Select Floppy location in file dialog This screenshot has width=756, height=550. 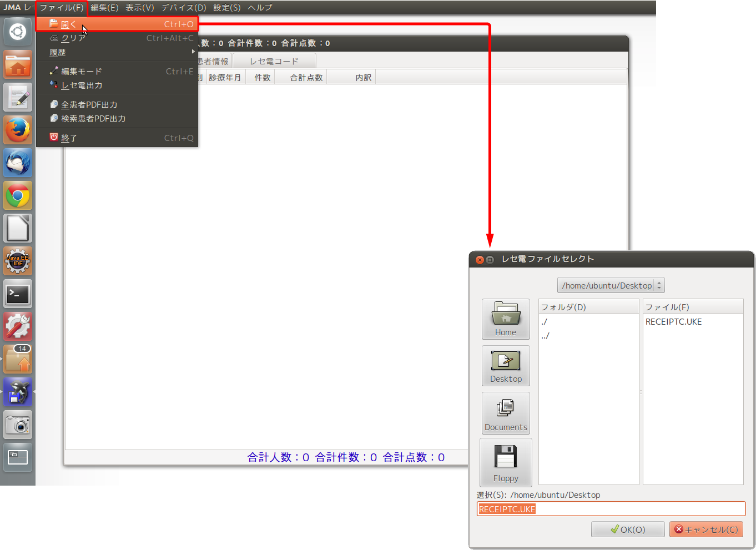pyautogui.click(x=506, y=462)
